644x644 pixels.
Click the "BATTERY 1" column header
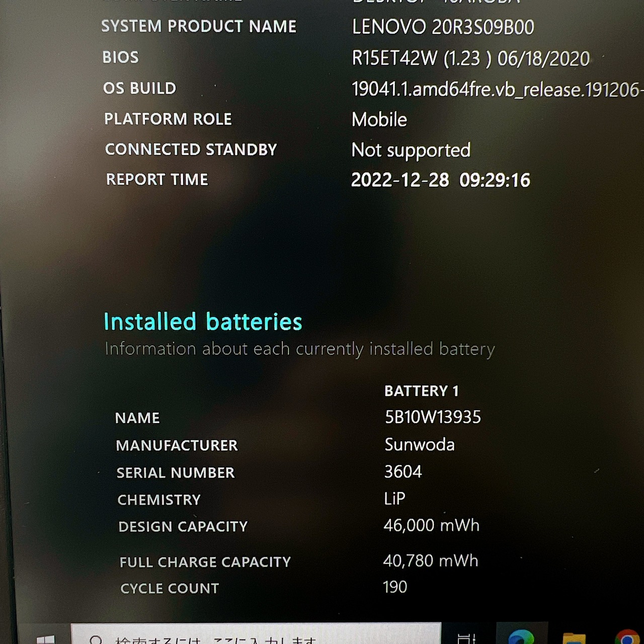coord(422,391)
